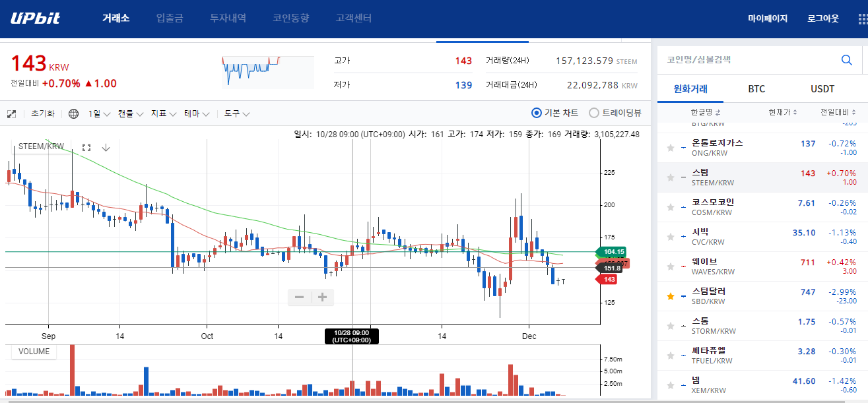Click the 로그아웃 link
The image size is (868, 403).
coord(823,18)
